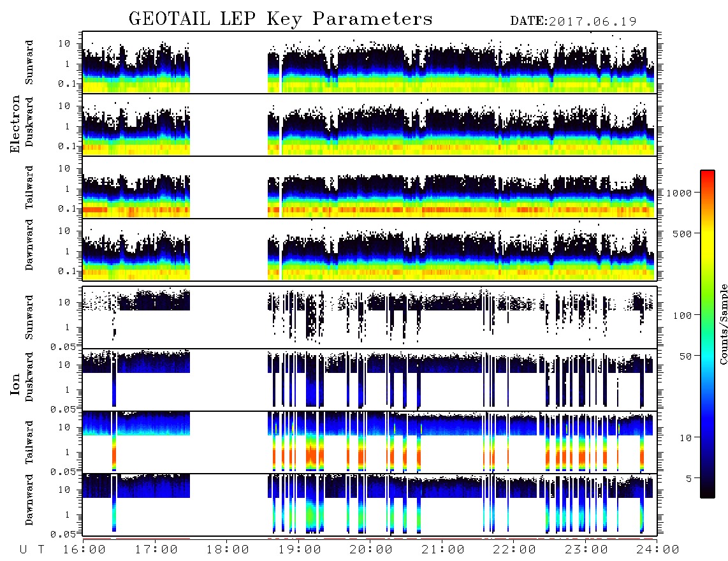Click the Electron "Dawnward" axis label

tap(29, 245)
